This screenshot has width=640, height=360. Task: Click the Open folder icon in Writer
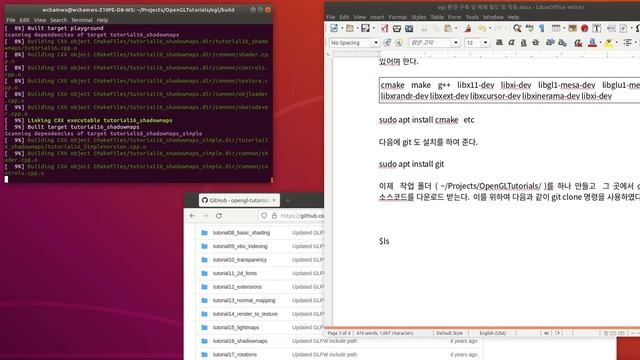[x=349, y=28]
